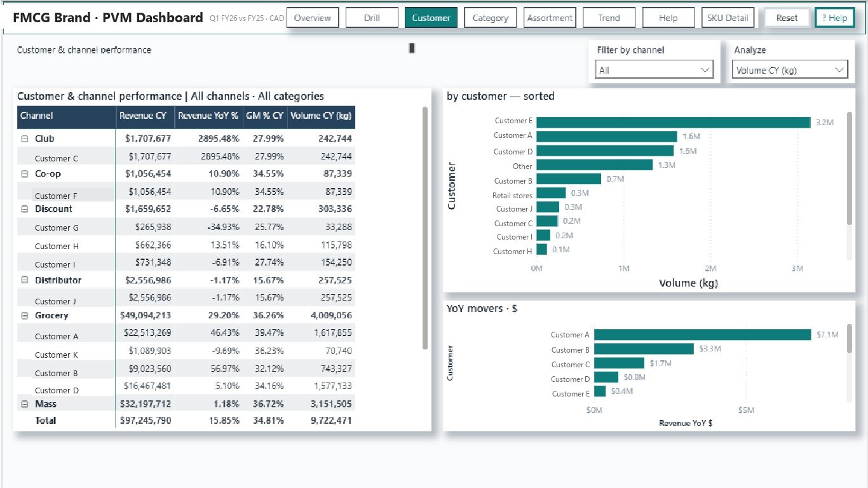Select Customer A bar in volume chart

[607, 137]
